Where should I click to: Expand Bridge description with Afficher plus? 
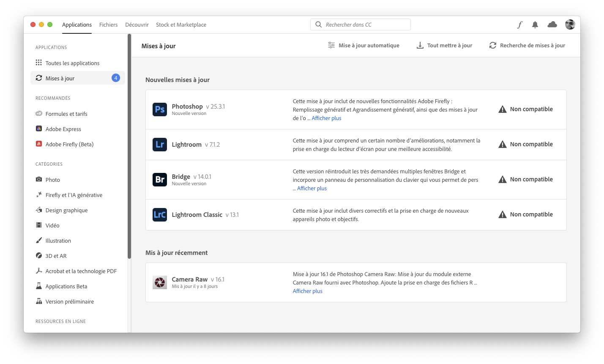(x=312, y=189)
